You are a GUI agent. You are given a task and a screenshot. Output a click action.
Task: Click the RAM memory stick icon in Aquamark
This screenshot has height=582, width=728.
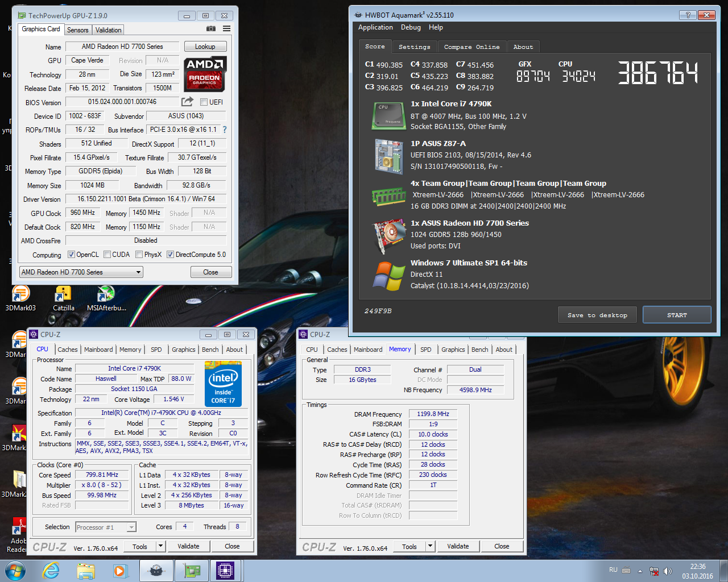coord(388,196)
